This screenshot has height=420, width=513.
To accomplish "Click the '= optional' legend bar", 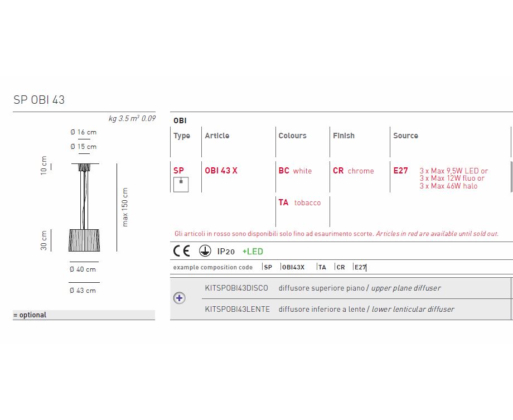I will [x=84, y=315].
